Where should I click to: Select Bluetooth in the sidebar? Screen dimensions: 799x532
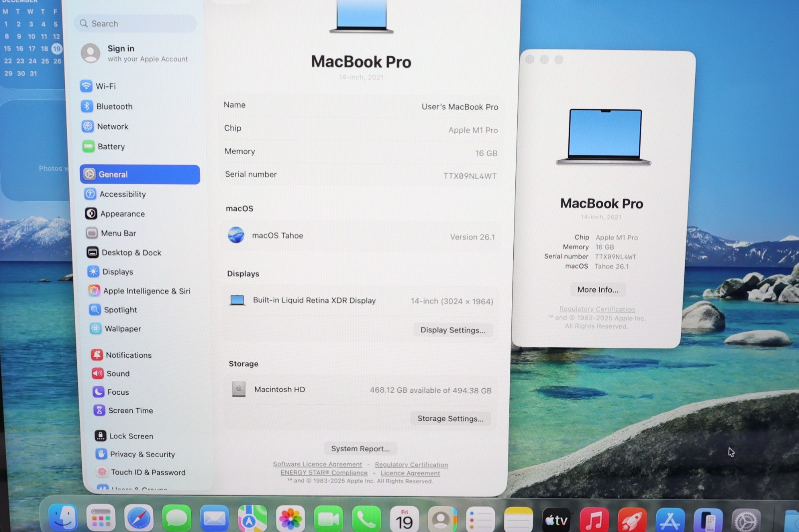click(x=114, y=106)
